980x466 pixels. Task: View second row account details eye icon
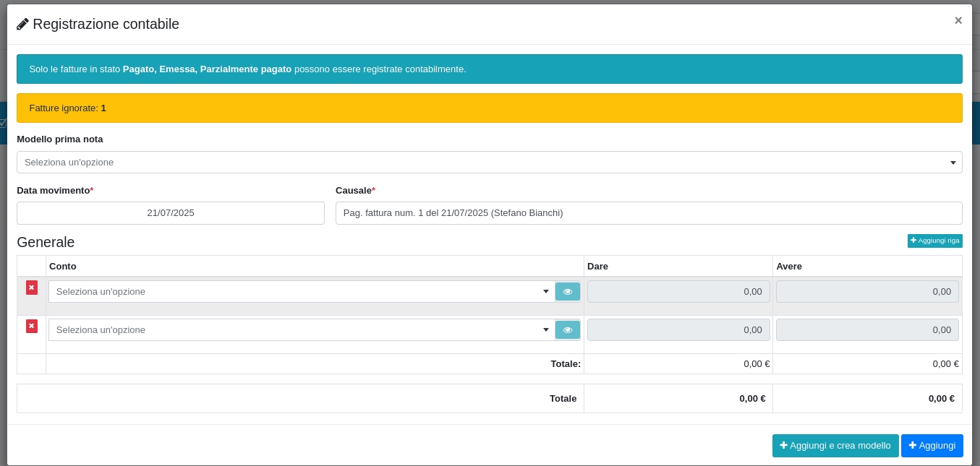[568, 330]
